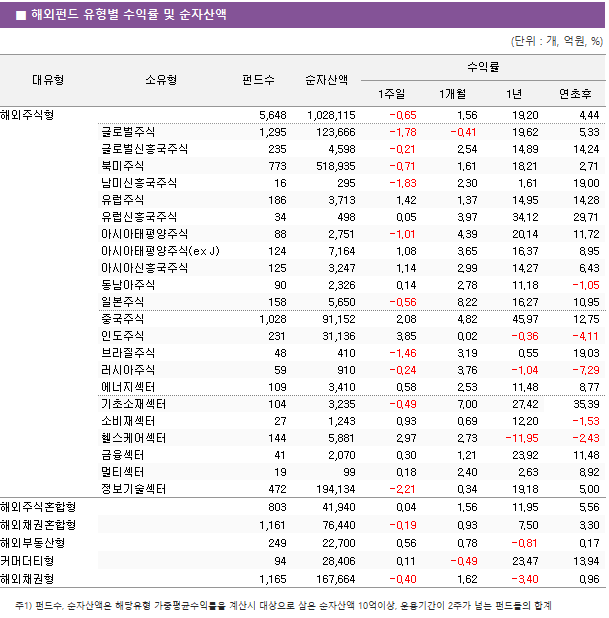Click the 대유형 column header
609x618 pixels.
(x=48, y=80)
